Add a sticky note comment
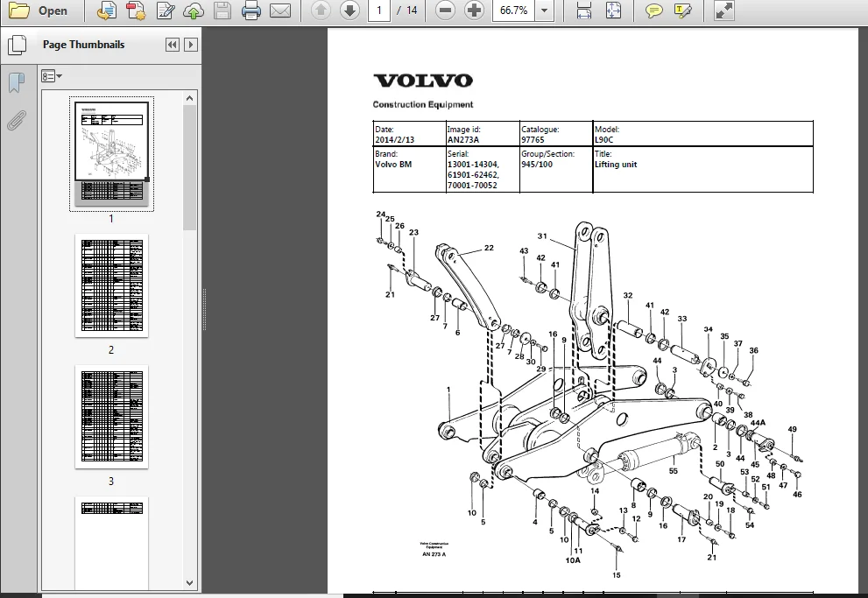Image resolution: width=868 pixels, height=598 pixels. (x=653, y=11)
